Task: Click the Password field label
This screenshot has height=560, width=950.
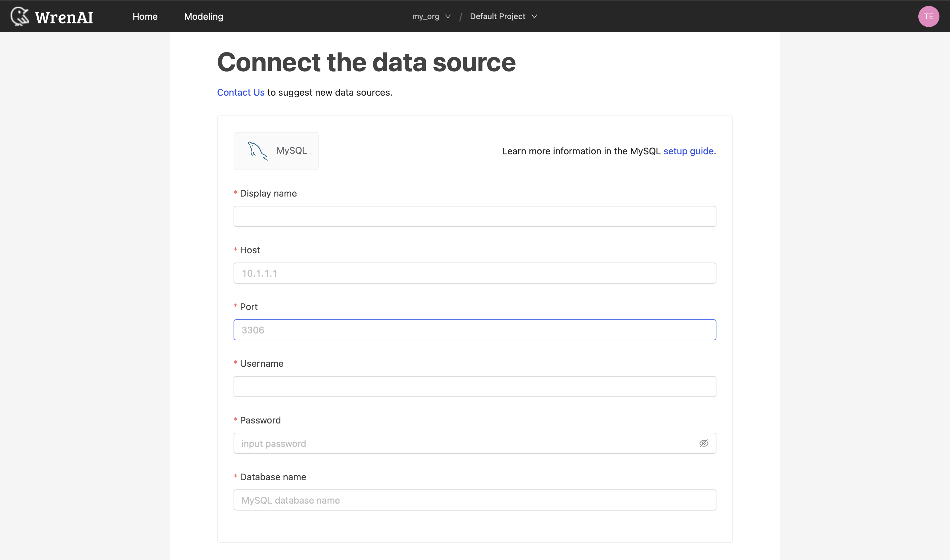Action: [260, 420]
